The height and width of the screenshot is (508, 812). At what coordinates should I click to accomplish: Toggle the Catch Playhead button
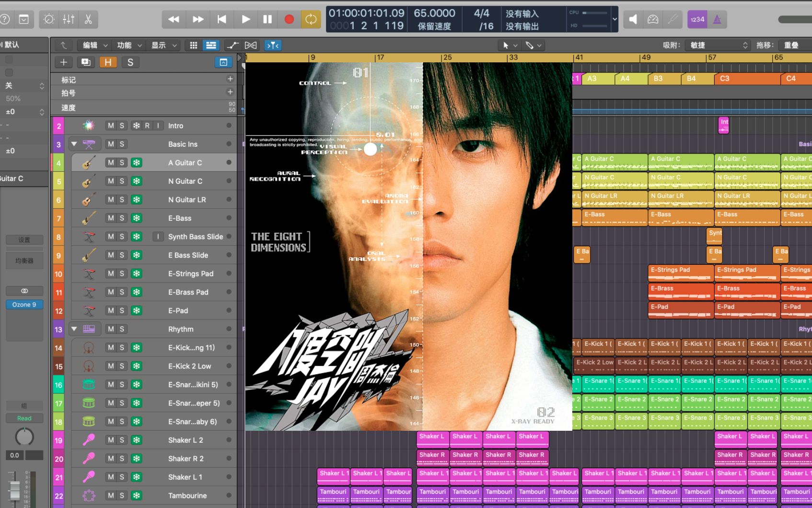point(273,45)
